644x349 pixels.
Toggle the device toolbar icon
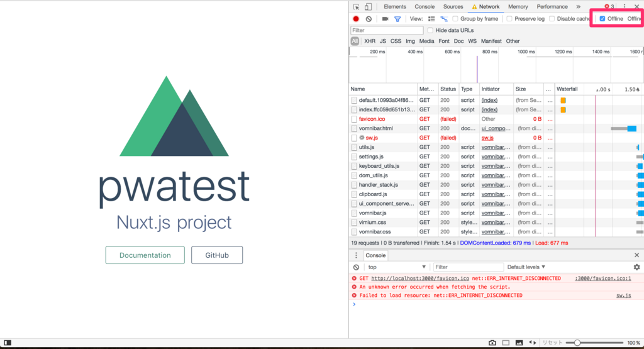pyautogui.click(x=368, y=6)
